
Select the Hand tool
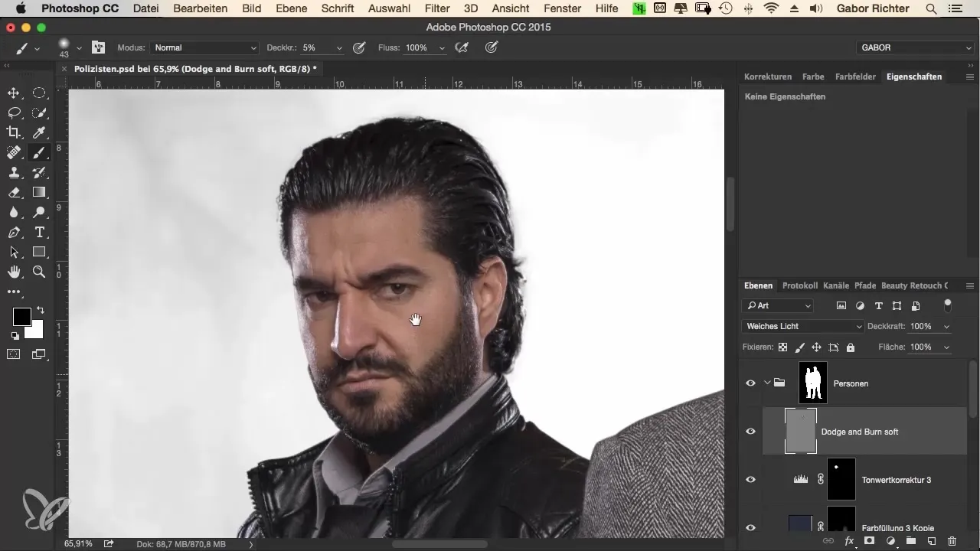pyautogui.click(x=14, y=272)
